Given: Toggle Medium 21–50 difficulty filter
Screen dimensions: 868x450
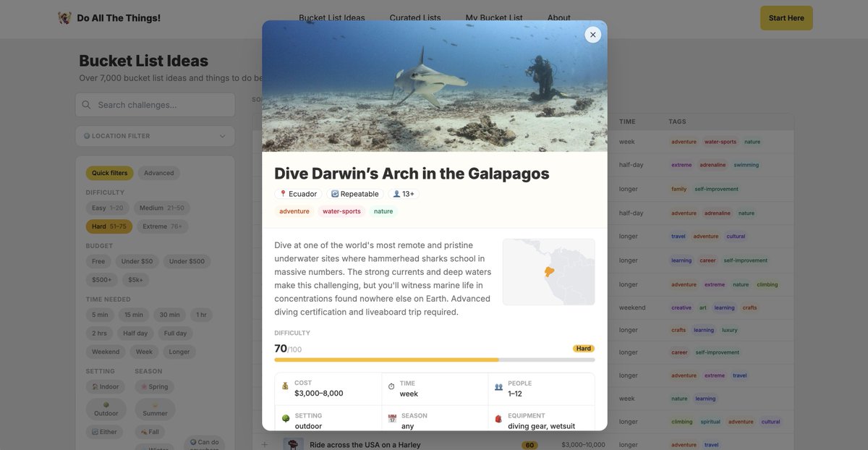Looking at the screenshot, I should [x=162, y=208].
